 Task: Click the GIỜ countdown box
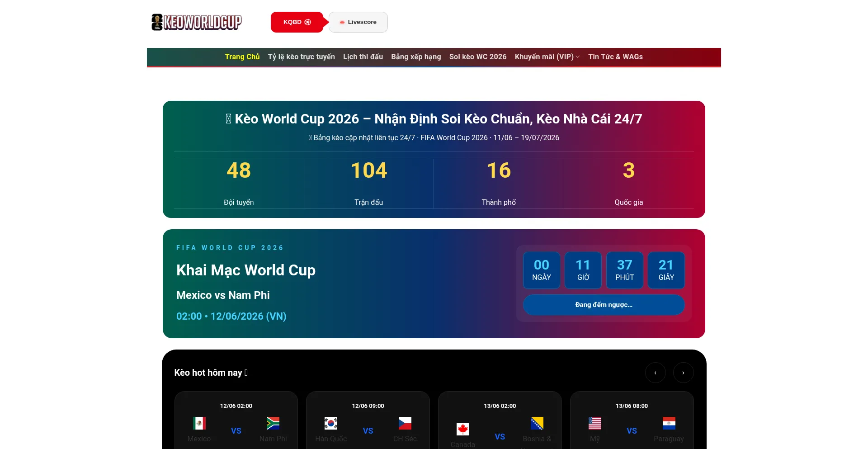click(x=583, y=270)
